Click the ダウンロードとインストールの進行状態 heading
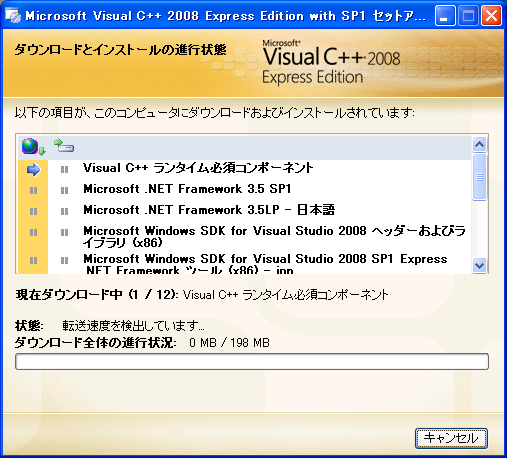The height and width of the screenshot is (458, 508). [120, 50]
